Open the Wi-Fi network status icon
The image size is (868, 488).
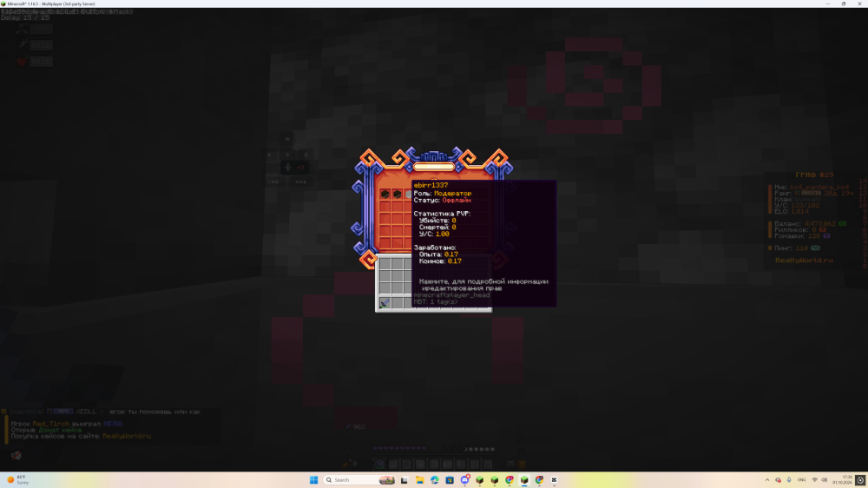coord(815,479)
